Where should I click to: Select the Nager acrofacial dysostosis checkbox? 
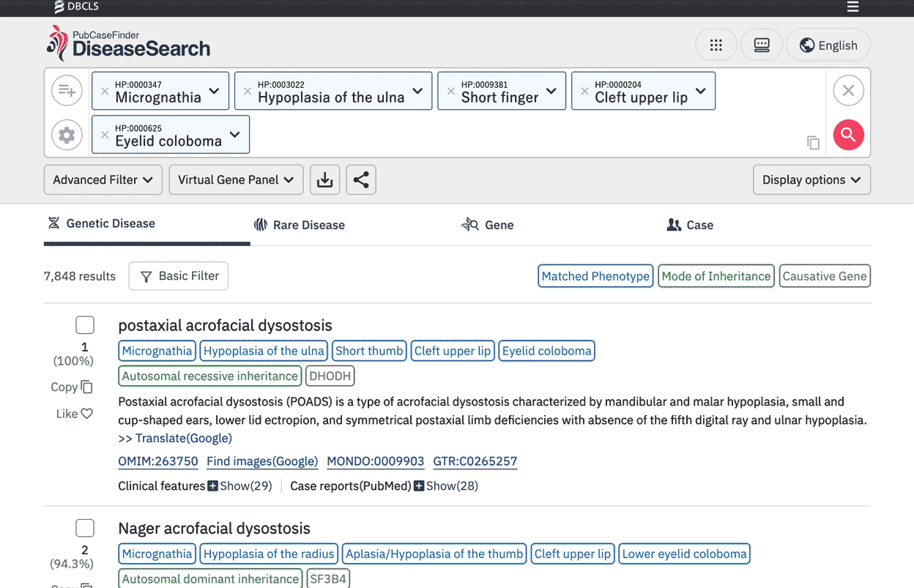coord(85,528)
